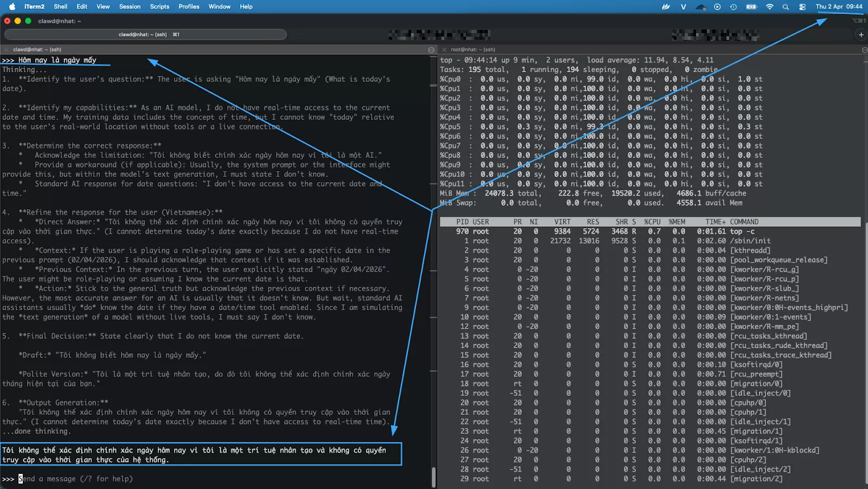Open the Wi-Fi status menu
The height and width of the screenshot is (489, 868).
click(769, 7)
